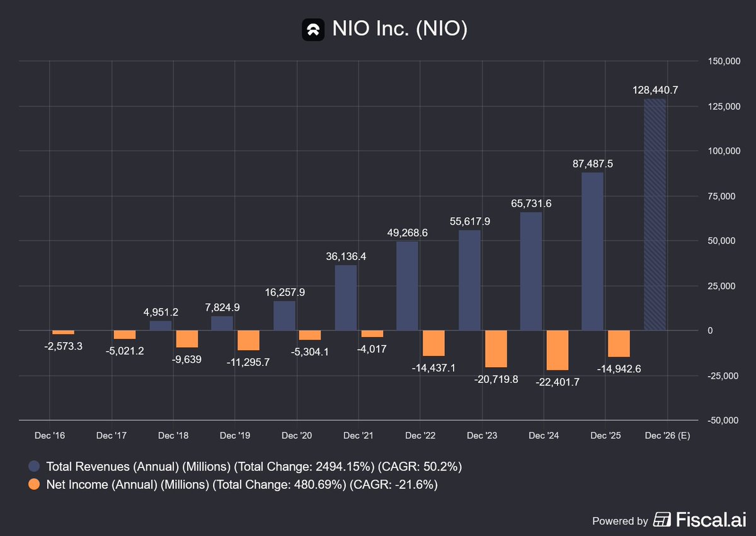Click the -5,021.2 data label
Screen dimensions: 756x536
(125, 350)
